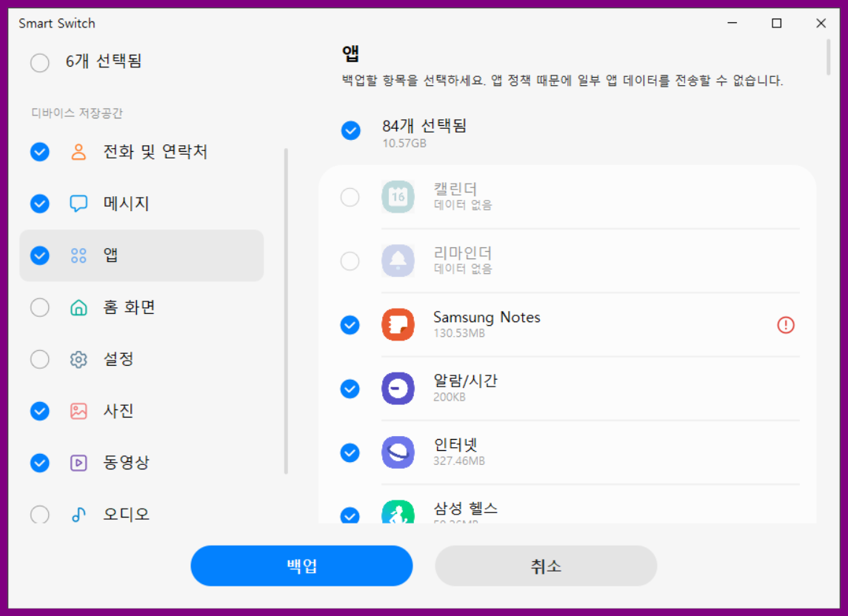Viewport: 848px width, 616px height.
Task: Uncheck the Samsung Notes checkbox
Action: pos(350,325)
